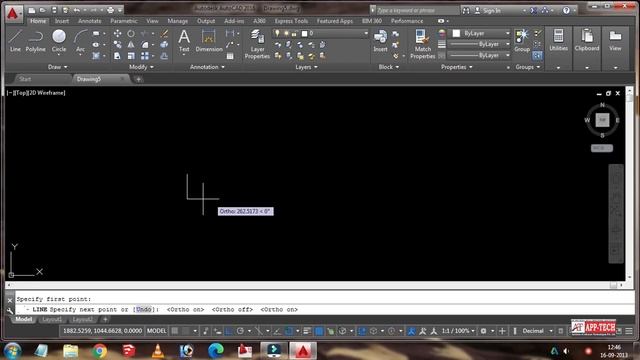The height and width of the screenshot is (360, 640).
Task: Click the Undo arrow in quick access toolbar
Action: (x=76, y=10)
